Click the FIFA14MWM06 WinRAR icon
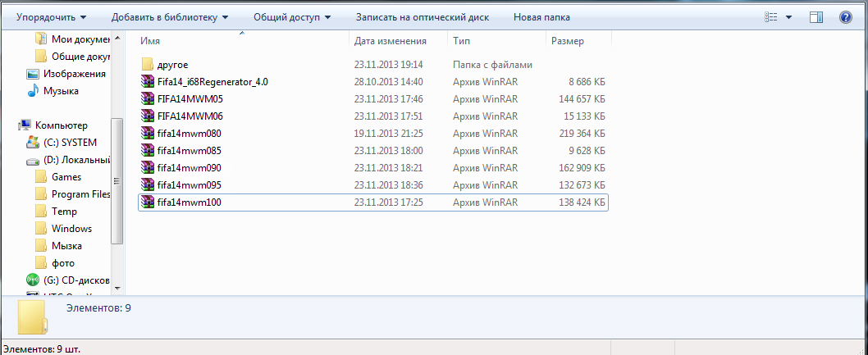The image size is (868, 355). (x=147, y=116)
